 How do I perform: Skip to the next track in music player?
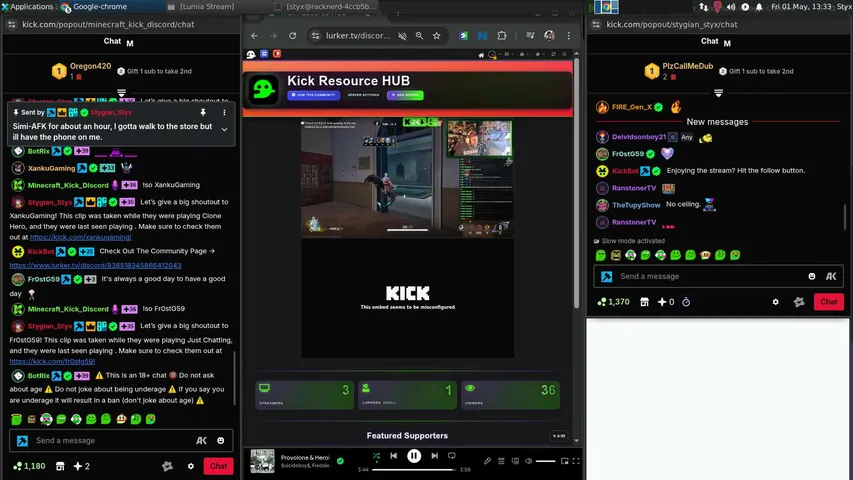click(435, 456)
